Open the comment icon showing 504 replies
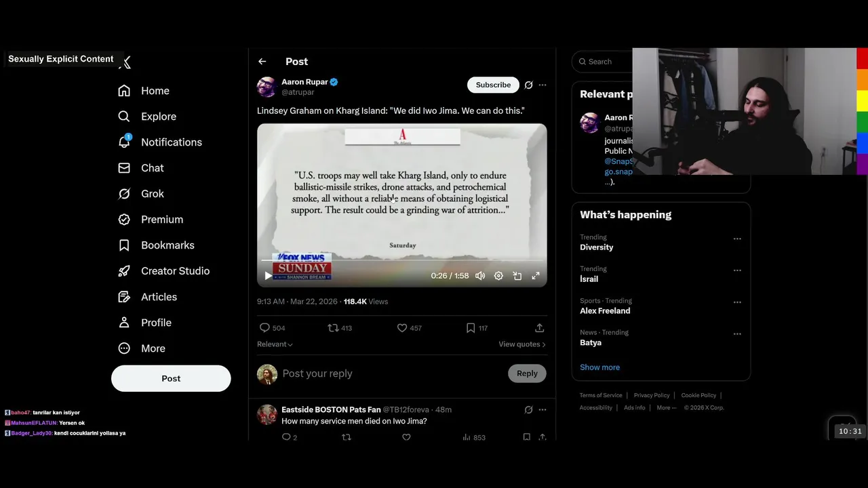This screenshot has height=488, width=868. pos(264,328)
